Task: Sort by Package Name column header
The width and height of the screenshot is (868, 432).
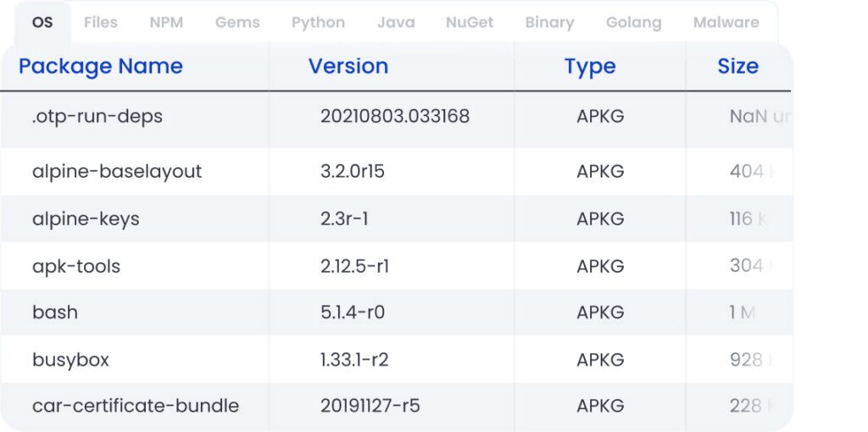Action: (101, 66)
